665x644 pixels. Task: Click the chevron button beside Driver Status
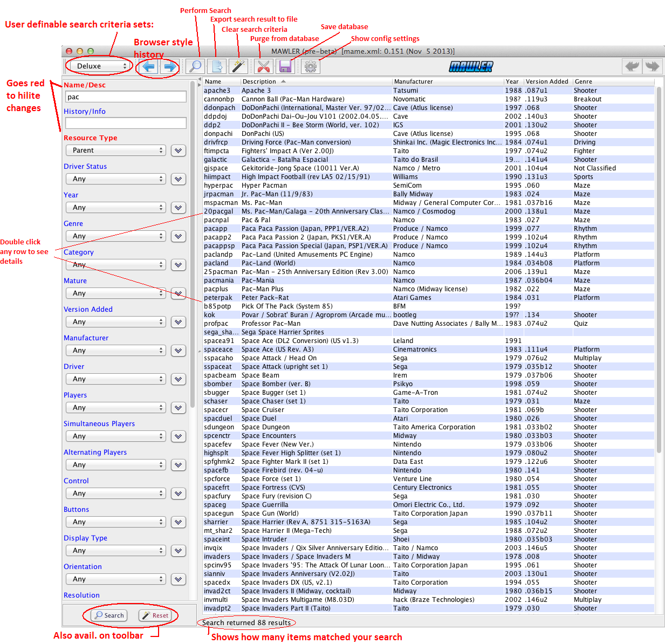(179, 179)
